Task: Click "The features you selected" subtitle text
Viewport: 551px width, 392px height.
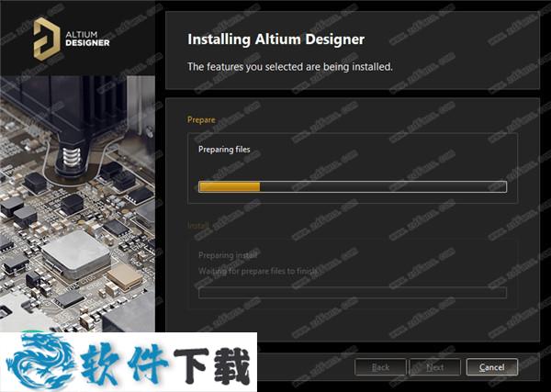Action: coord(290,66)
